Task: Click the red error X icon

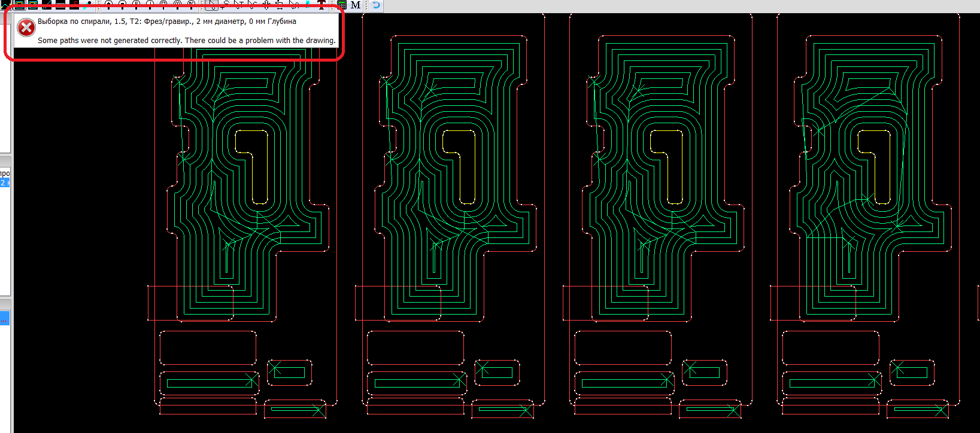Action: pos(26,28)
